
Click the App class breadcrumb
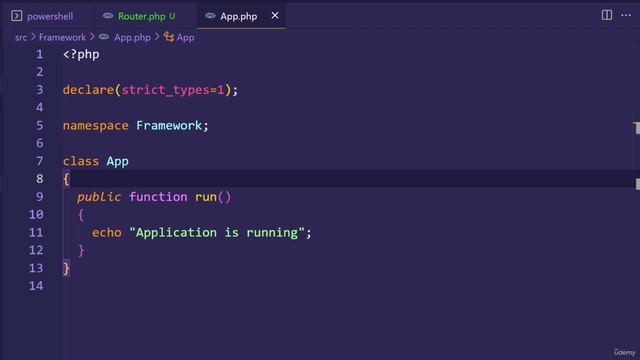[185, 38]
